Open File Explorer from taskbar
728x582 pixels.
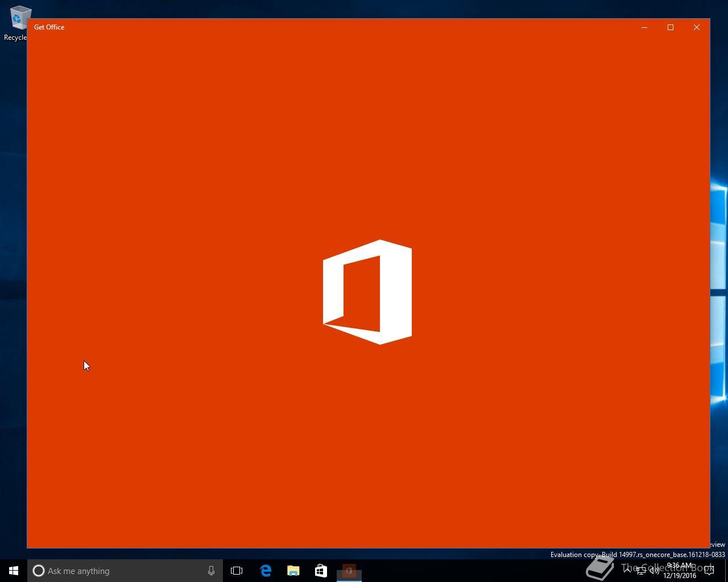[293, 571]
